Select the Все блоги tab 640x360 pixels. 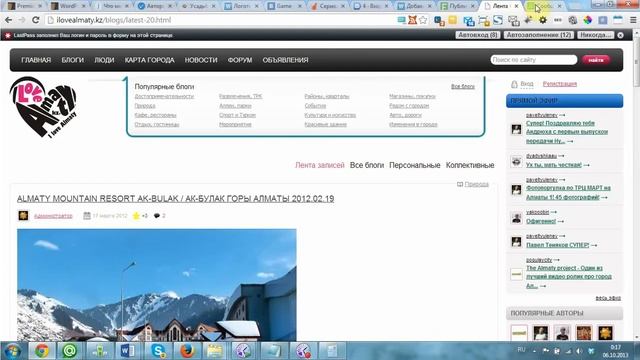coord(367,165)
